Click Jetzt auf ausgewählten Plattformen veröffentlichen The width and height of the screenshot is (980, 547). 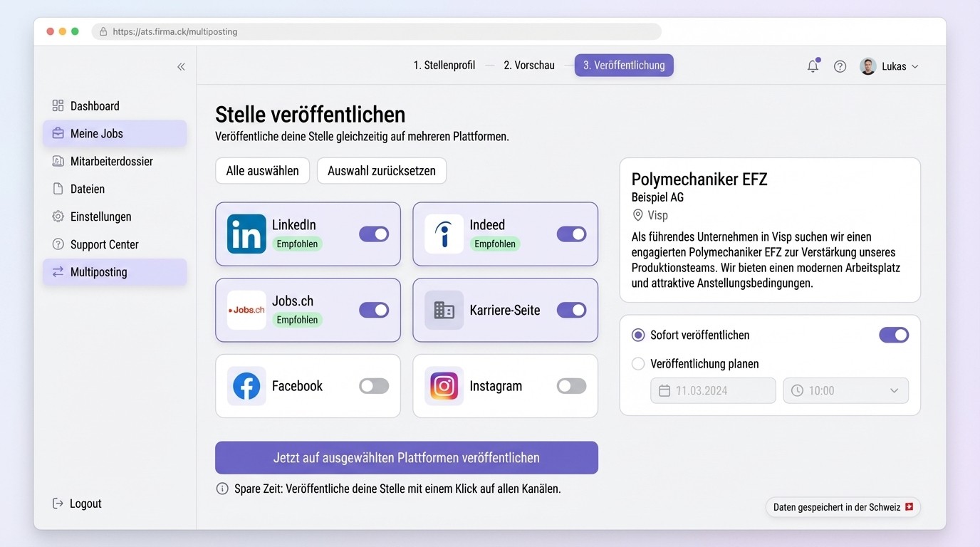(x=407, y=457)
